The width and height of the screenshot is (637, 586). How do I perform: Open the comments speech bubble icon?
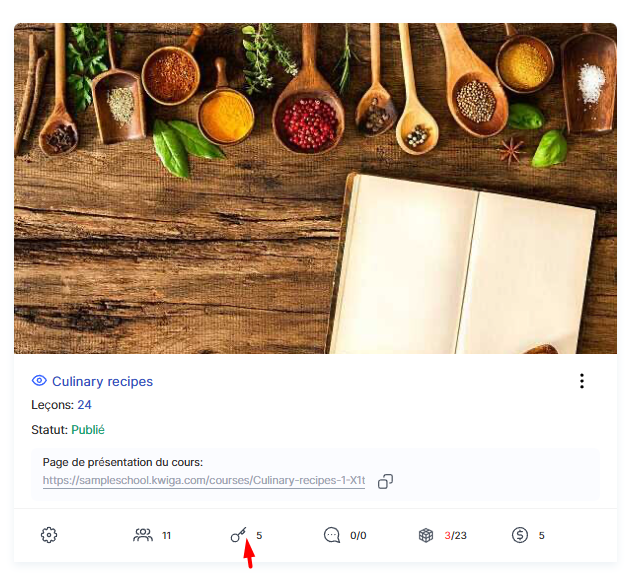tap(332, 535)
